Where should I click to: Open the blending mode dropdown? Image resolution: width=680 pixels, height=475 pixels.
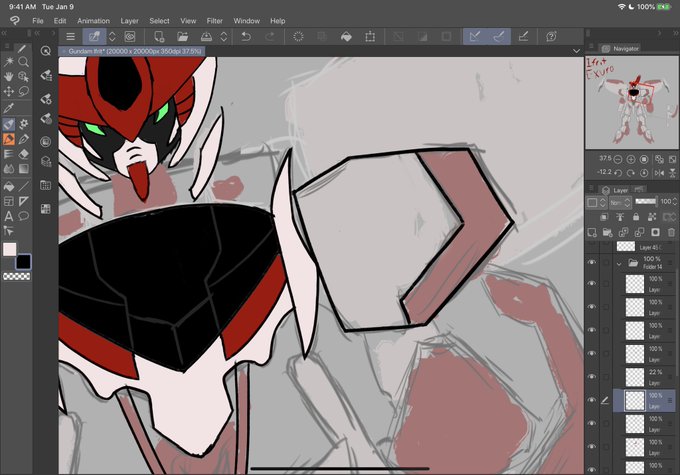pyautogui.click(x=620, y=202)
